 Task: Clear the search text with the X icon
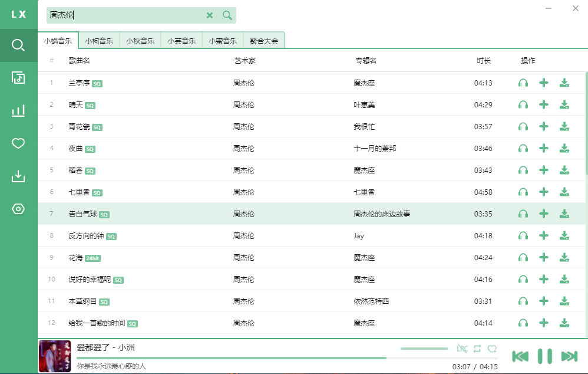[x=210, y=15]
